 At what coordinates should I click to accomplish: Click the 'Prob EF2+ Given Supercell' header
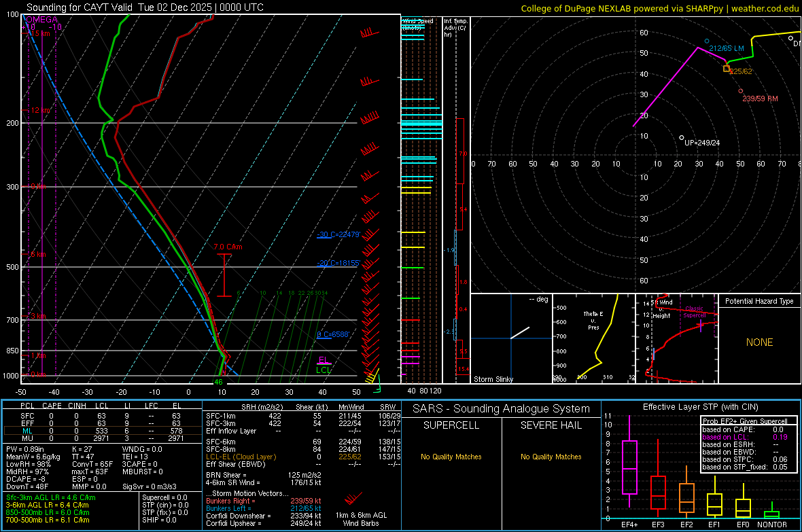click(x=745, y=421)
